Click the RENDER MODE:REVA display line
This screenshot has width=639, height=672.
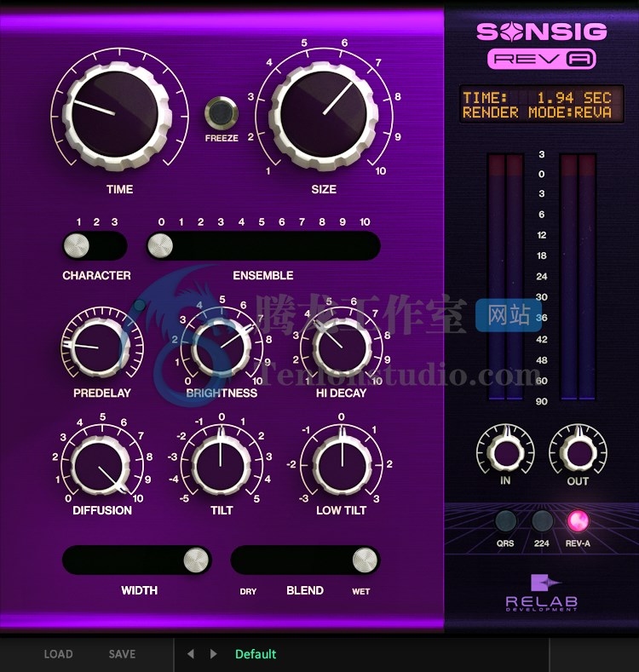tap(537, 112)
